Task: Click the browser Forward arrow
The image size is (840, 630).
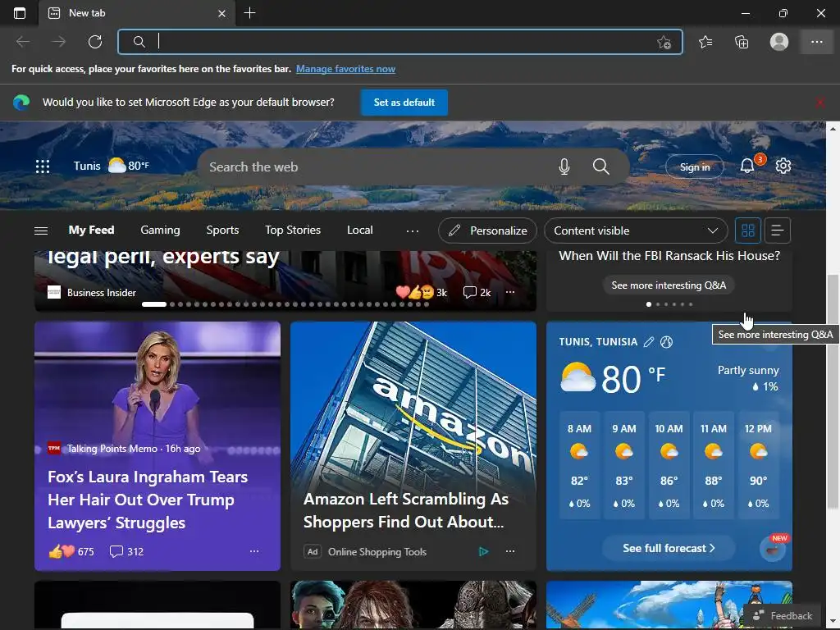Action: (59, 42)
